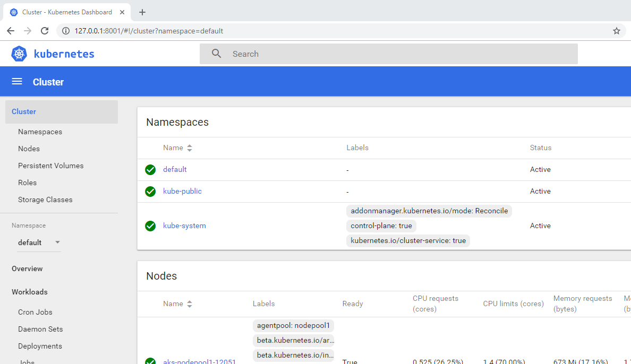Screen dimensions: 631x364
Task: Click the green check beside kube-system
Action: pos(150,226)
